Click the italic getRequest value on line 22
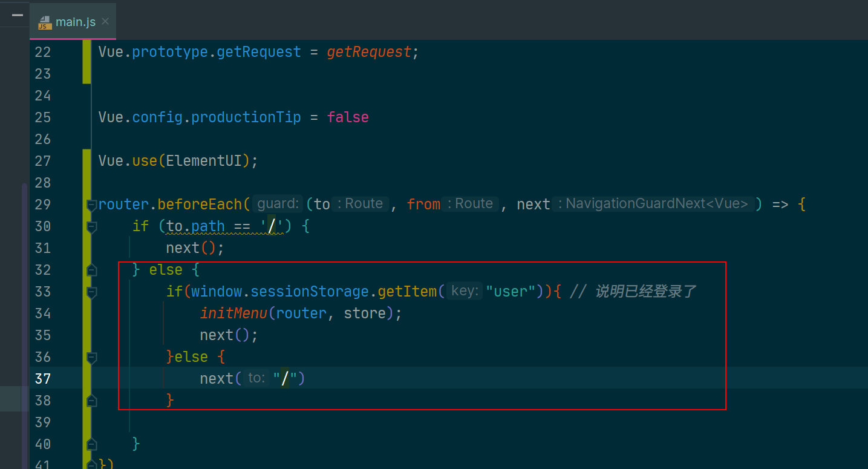 tap(369, 52)
